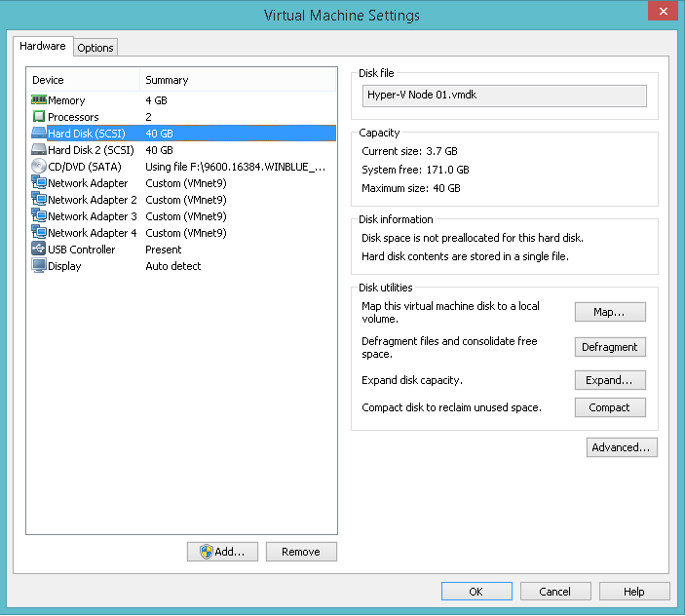Select the Hardware tab

tap(43, 46)
